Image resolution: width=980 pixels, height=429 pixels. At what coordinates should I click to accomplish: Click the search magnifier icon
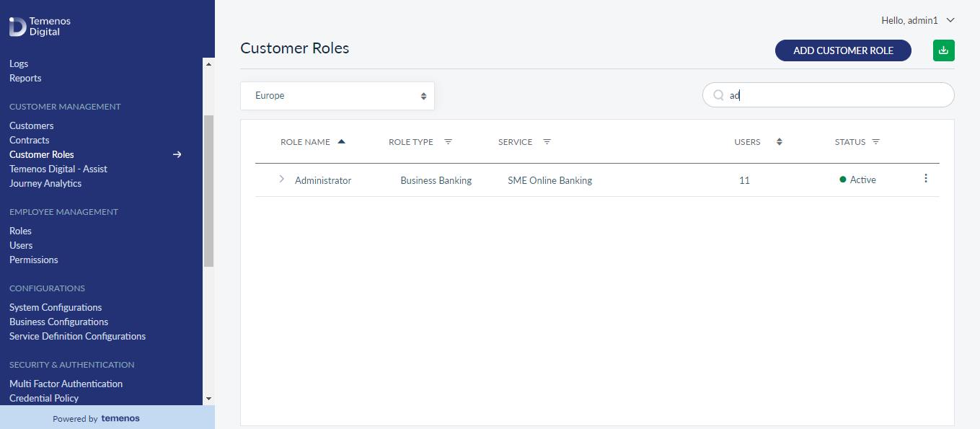point(718,95)
